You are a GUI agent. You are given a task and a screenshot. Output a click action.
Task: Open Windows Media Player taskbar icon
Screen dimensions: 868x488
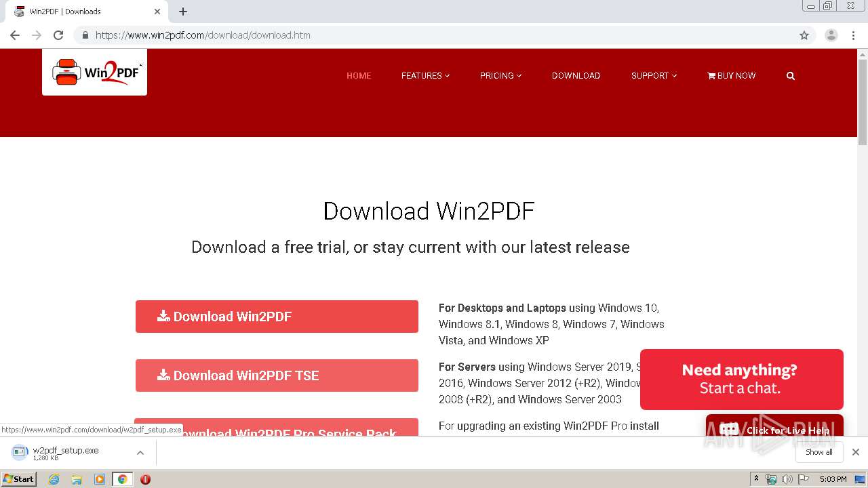99,479
